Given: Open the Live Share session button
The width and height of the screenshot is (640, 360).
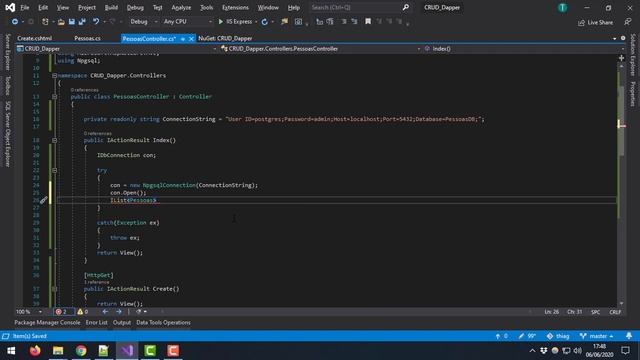Looking at the screenshot, I should pos(596,22).
